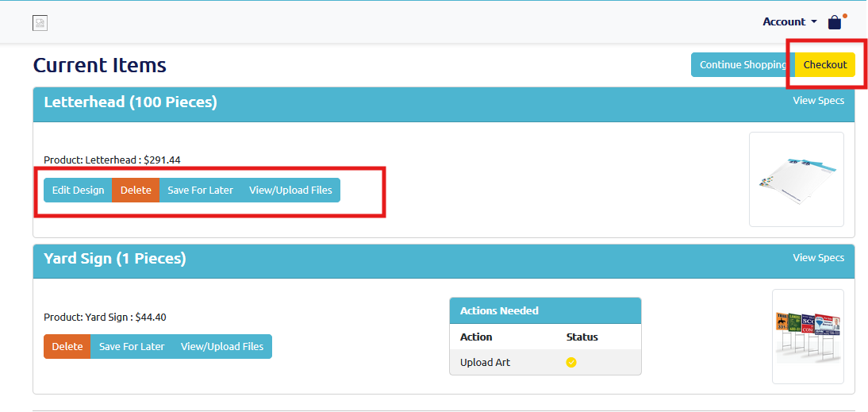Delete the Letterhead item from the cart
Screen dimensions: 868x412
coord(136,191)
